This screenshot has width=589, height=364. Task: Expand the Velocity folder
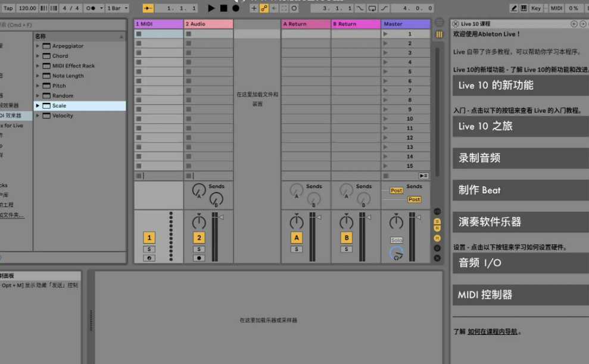pyautogui.click(x=38, y=115)
